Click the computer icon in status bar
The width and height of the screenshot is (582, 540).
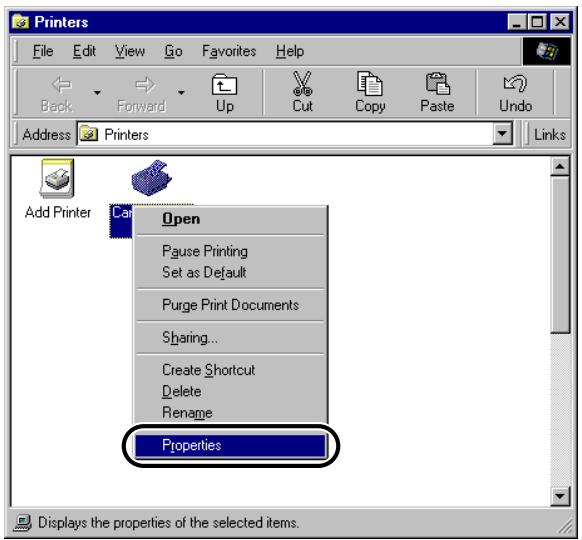pos(23,523)
